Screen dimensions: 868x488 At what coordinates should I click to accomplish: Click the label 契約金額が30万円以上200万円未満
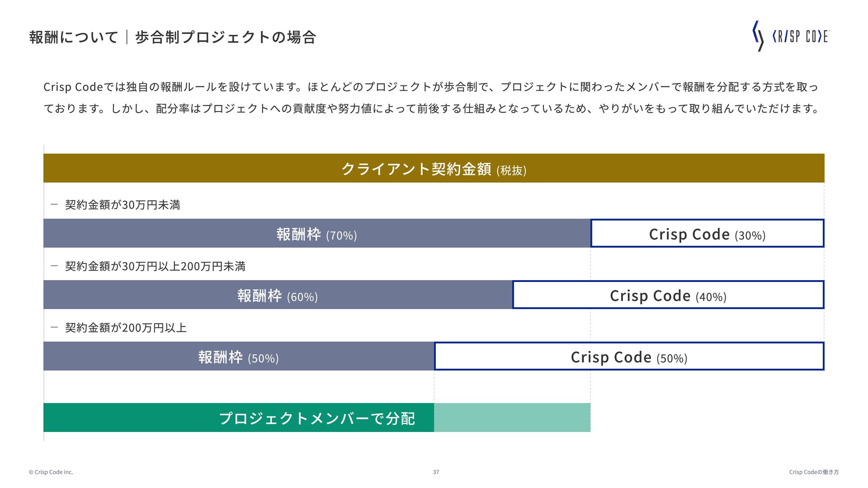(x=155, y=266)
